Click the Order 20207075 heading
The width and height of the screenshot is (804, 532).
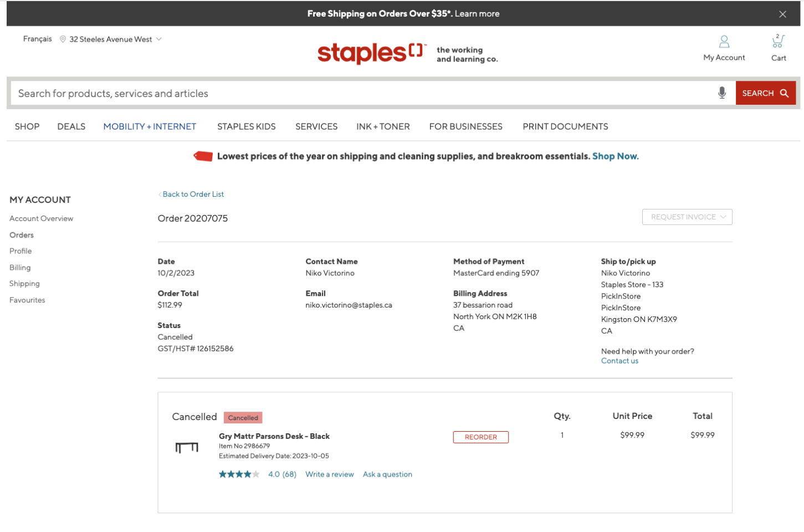coord(192,218)
